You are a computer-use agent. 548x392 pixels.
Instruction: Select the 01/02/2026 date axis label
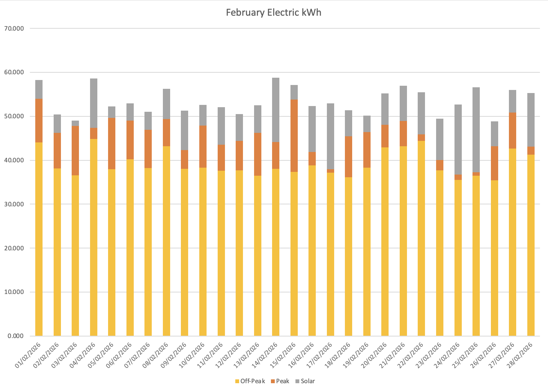click(28, 356)
